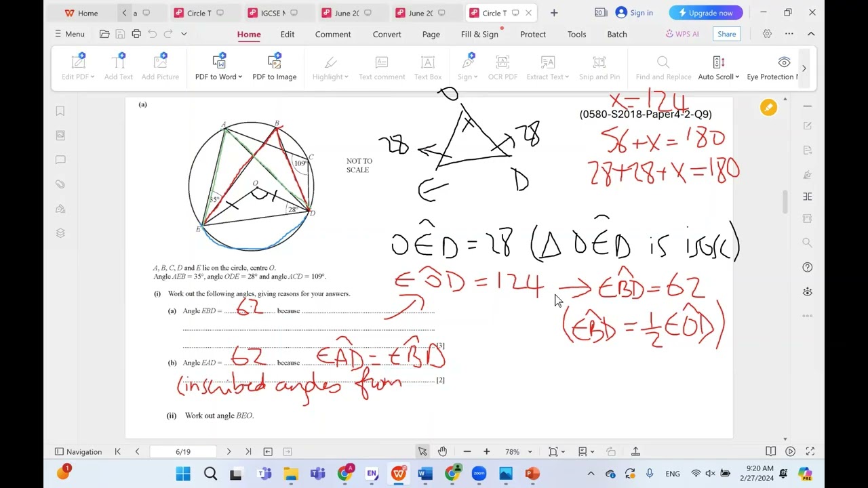The height and width of the screenshot is (488, 868).
Task: Open the PDF to Image converter
Action: 275,68
